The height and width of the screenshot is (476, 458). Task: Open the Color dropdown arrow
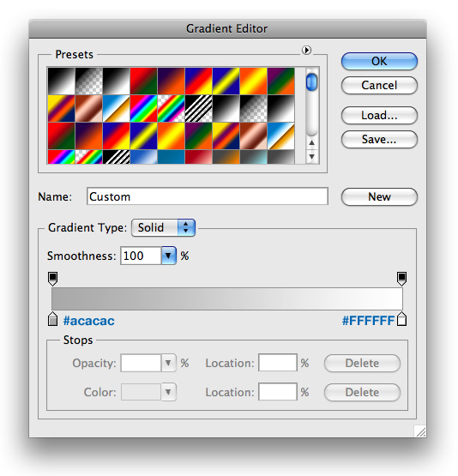(x=168, y=392)
